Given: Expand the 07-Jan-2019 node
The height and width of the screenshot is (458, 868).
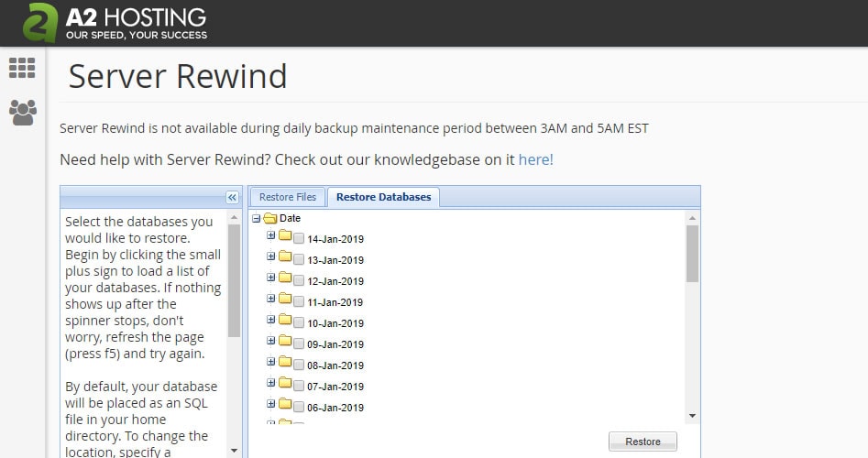Looking at the screenshot, I should 270,383.
